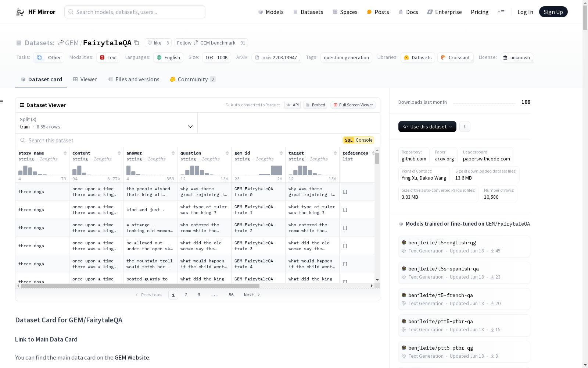Go to page 2 of dataset
The height and width of the screenshot is (368, 588).
pyautogui.click(x=186, y=295)
